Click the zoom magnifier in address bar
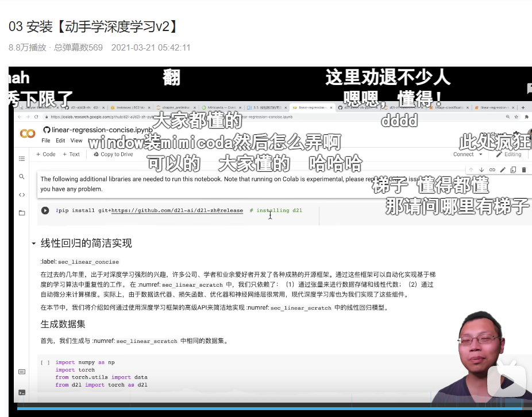 (x=507, y=117)
